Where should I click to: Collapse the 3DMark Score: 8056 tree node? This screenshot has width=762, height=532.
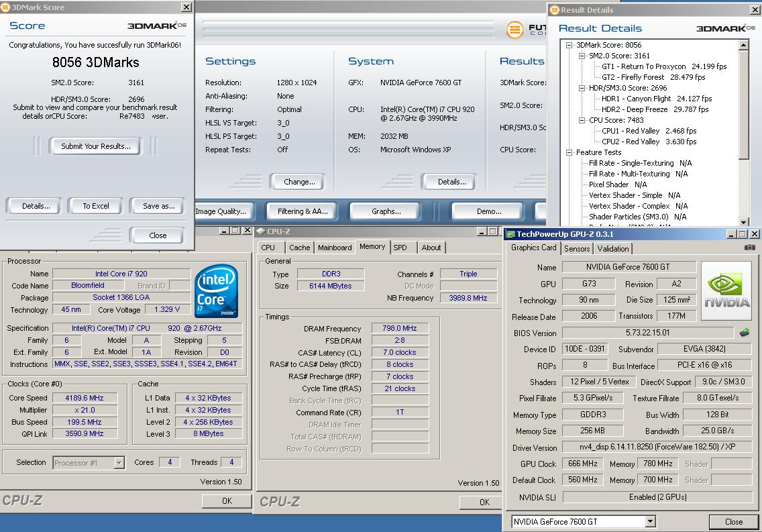(569, 45)
